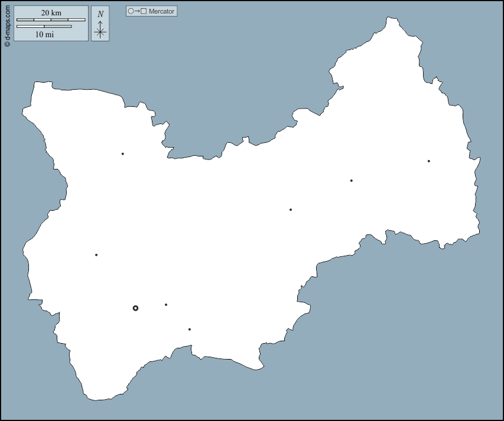
Task: Select the city dot just east of the capital
Action: [166, 305]
